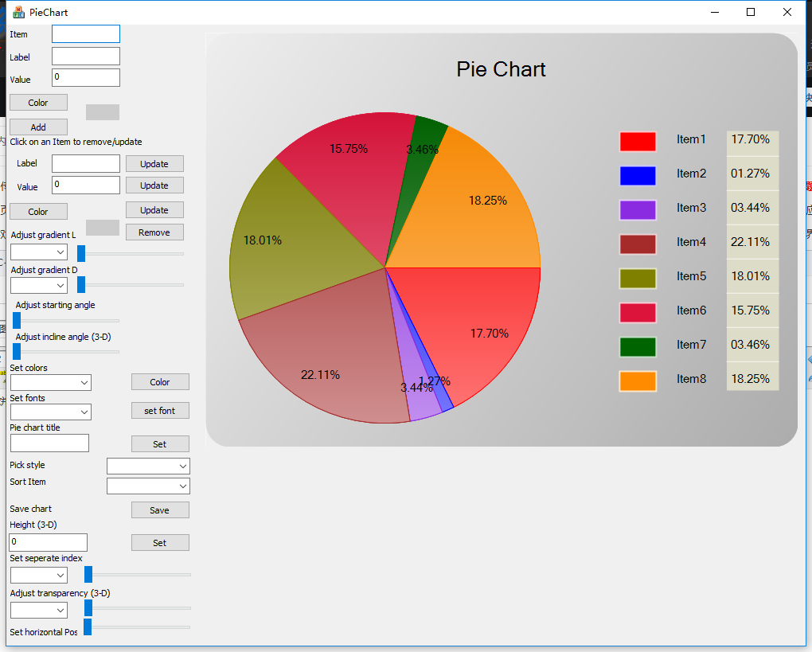Click the Height (3-D) input field

(48, 542)
